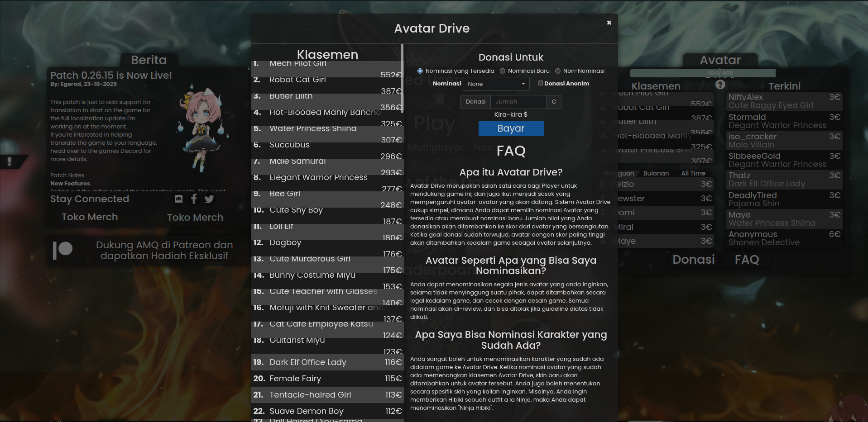
Task: Click the Patreon logo icon
Action: click(x=62, y=250)
